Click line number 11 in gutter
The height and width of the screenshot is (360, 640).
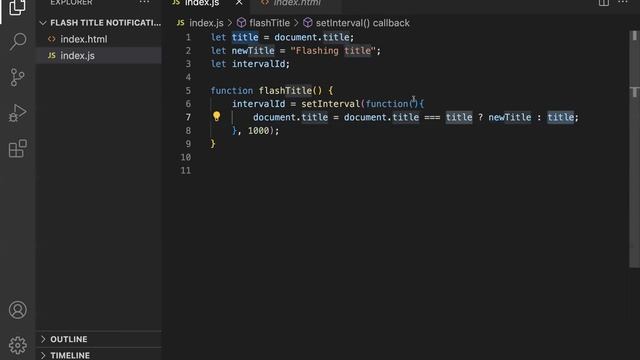tap(186, 171)
